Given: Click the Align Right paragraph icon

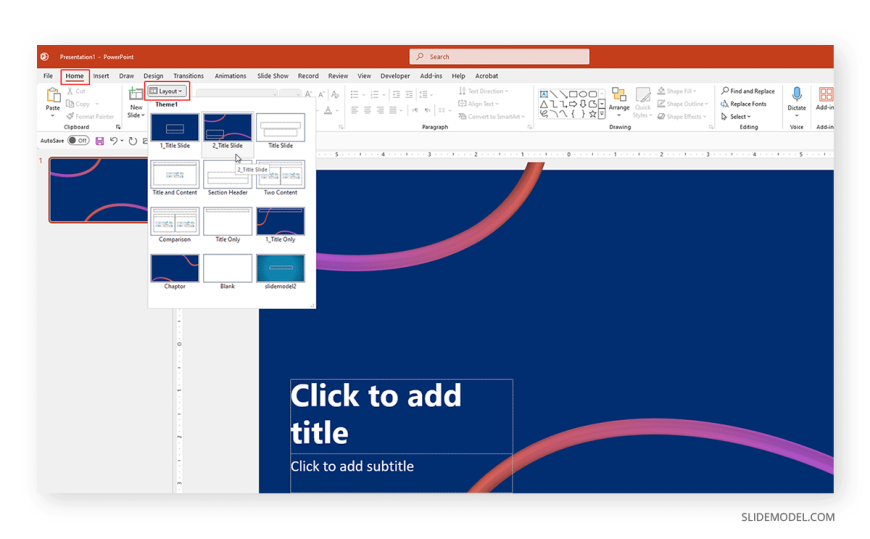Looking at the screenshot, I should pyautogui.click(x=380, y=110).
